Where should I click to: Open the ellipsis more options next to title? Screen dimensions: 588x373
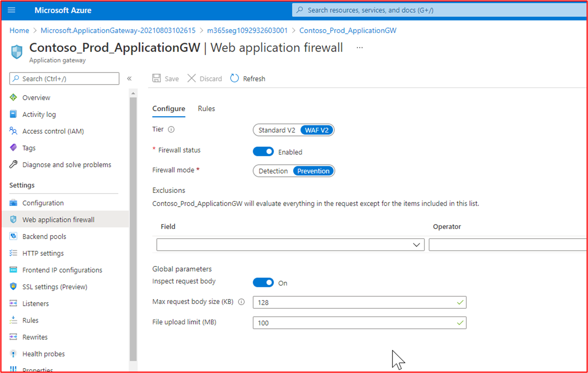point(360,48)
